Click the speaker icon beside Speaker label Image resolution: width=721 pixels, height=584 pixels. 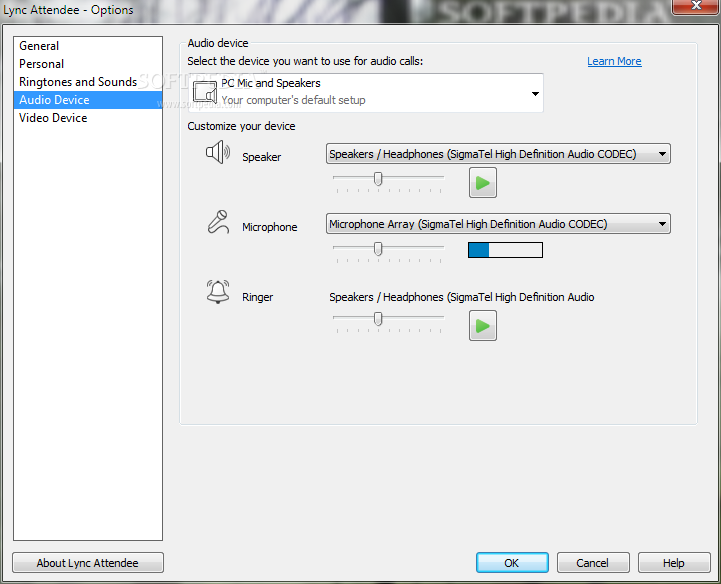click(x=218, y=152)
